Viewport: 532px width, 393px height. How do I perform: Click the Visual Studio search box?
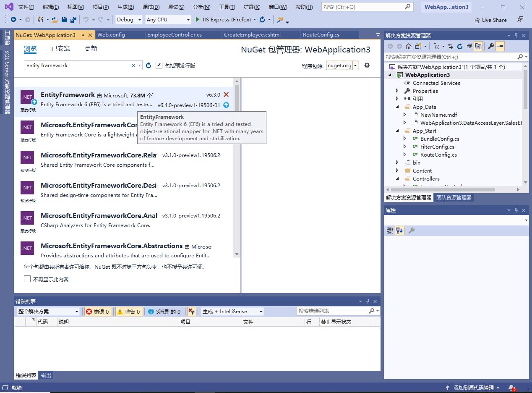pos(363,7)
